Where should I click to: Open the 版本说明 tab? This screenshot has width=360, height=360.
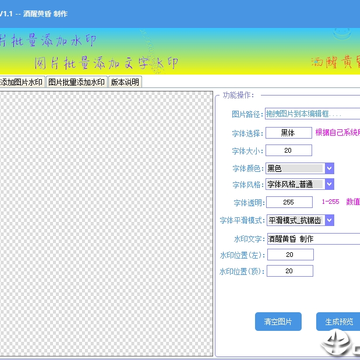coord(125,82)
